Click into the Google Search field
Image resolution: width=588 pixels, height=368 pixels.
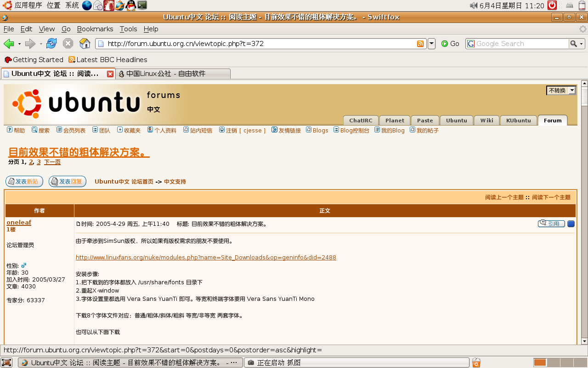point(521,44)
